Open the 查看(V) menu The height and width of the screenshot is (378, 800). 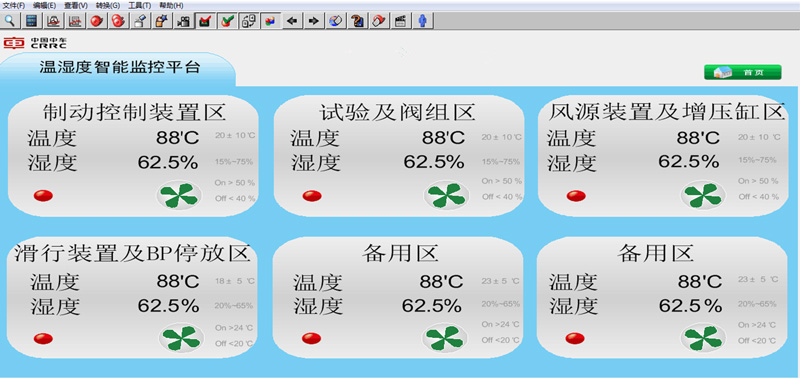pyautogui.click(x=76, y=6)
